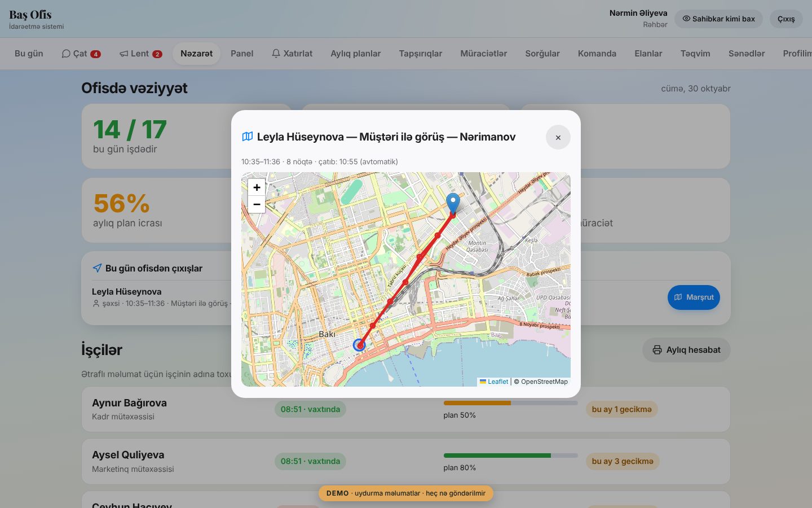Switch to the Aylıq planlar tab

pos(356,54)
